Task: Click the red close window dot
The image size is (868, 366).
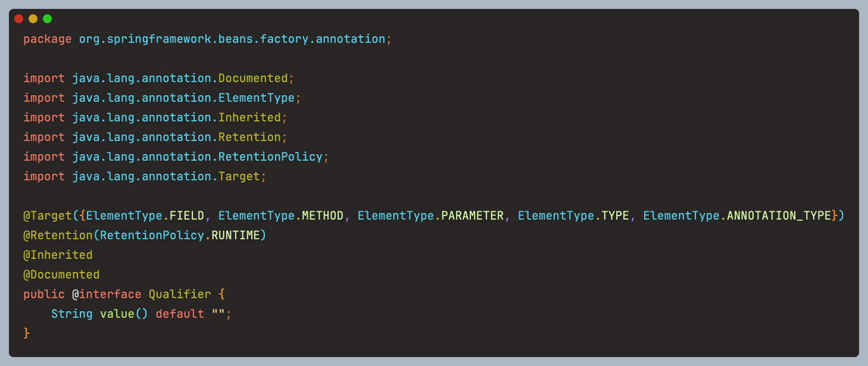Action: (18, 18)
